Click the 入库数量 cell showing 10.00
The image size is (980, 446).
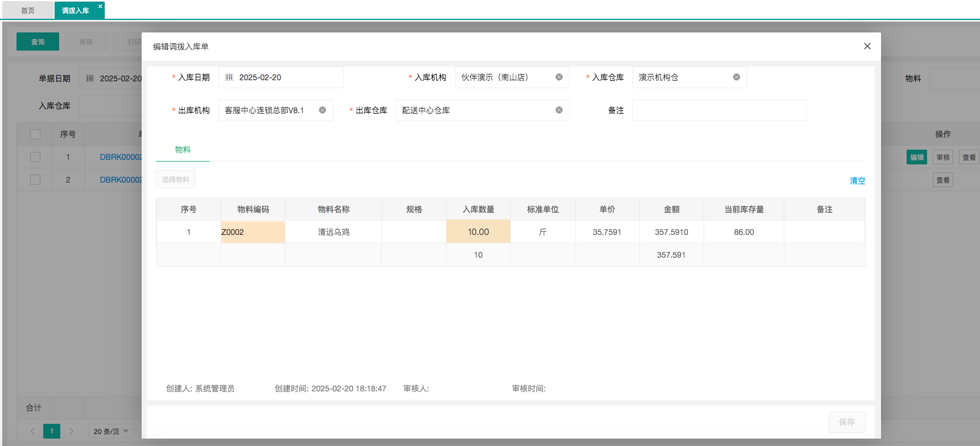[x=478, y=232]
